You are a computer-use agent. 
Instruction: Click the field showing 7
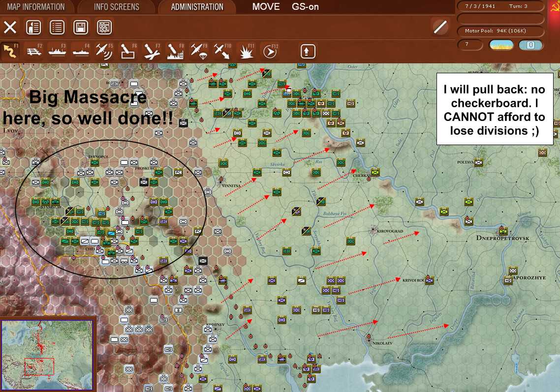coord(470,45)
